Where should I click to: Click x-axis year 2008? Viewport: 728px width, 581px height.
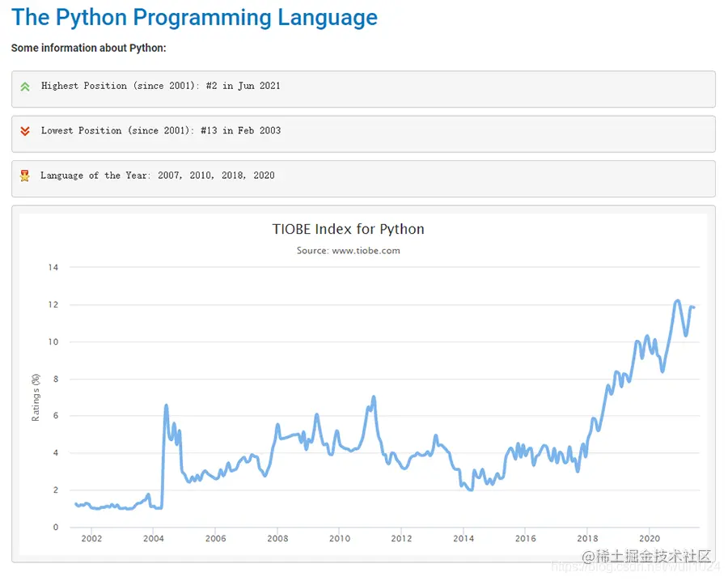[277, 538]
